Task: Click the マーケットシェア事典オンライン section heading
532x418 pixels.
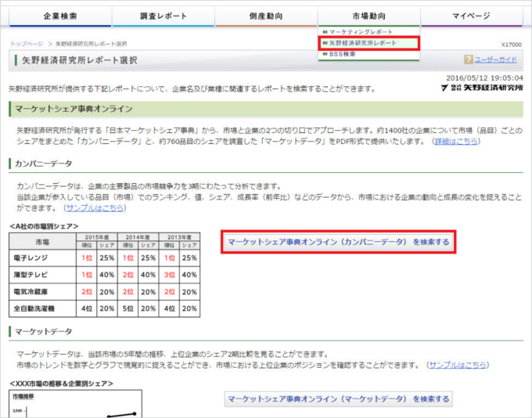Action: (74, 109)
